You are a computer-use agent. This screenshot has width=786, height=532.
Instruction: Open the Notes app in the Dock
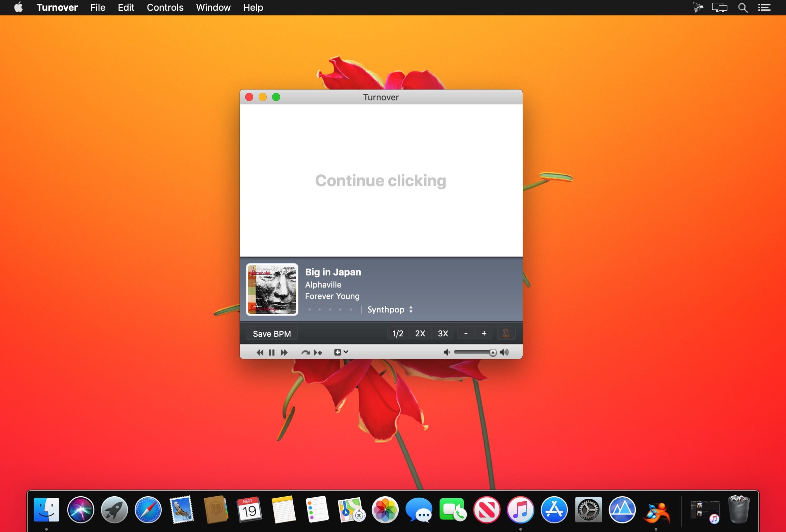[x=284, y=510]
